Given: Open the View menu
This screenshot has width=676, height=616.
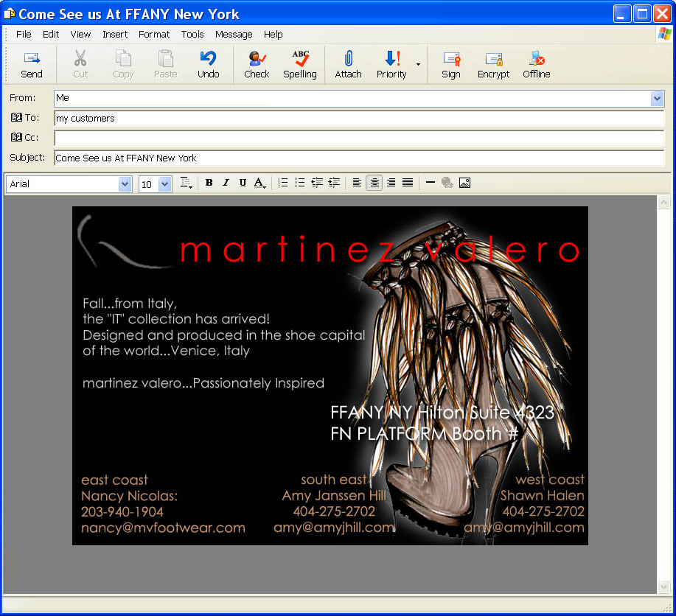Looking at the screenshot, I should coord(80,35).
